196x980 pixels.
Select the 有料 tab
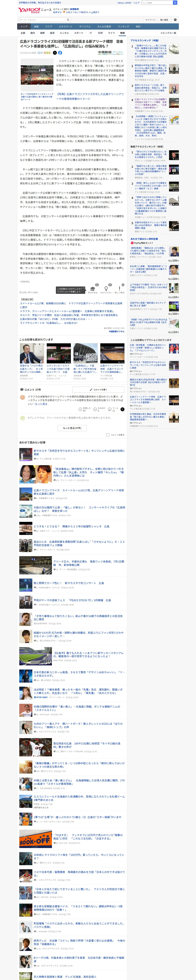point(138,27)
